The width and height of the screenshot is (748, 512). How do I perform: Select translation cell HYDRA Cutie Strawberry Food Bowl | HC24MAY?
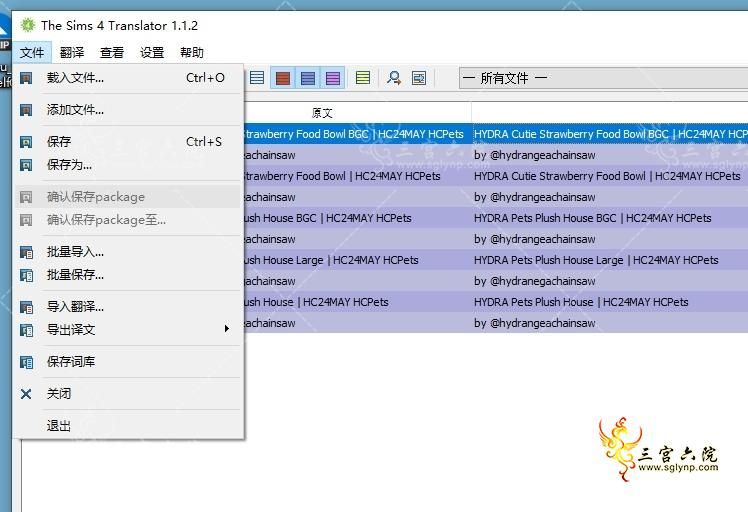click(x=610, y=176)
